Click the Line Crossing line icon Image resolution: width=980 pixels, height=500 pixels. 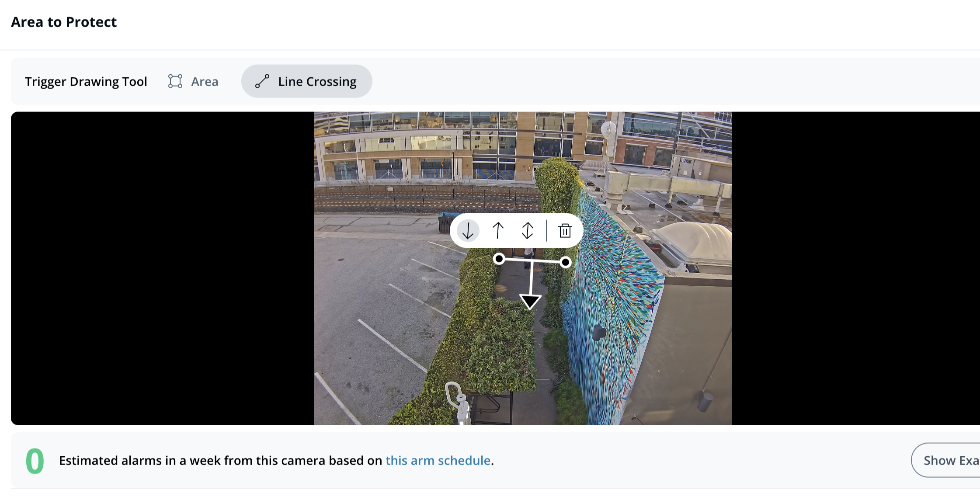coord(262,81)
